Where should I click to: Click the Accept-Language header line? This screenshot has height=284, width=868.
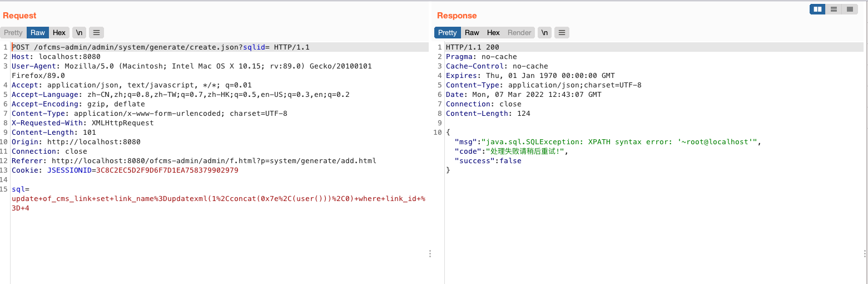pyautogui.click(x=181, y=95)
